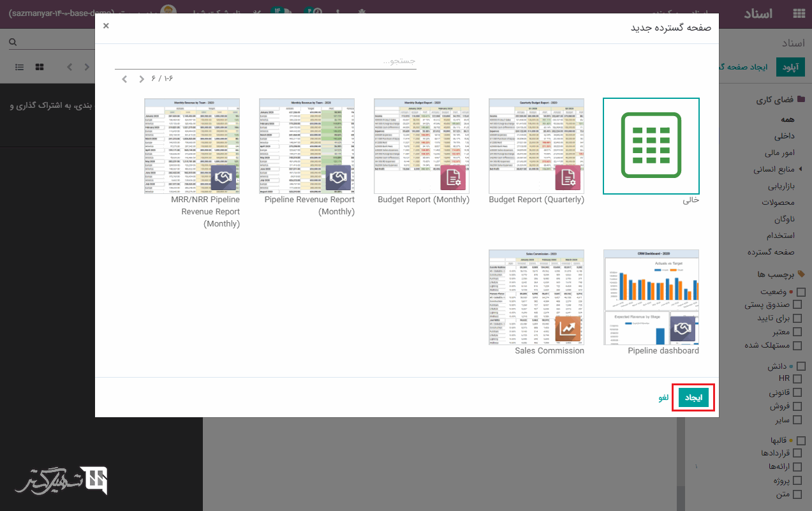
Task: Click the chart icon on Sales Commission thumbnail
Action: (x=568, y=329)
